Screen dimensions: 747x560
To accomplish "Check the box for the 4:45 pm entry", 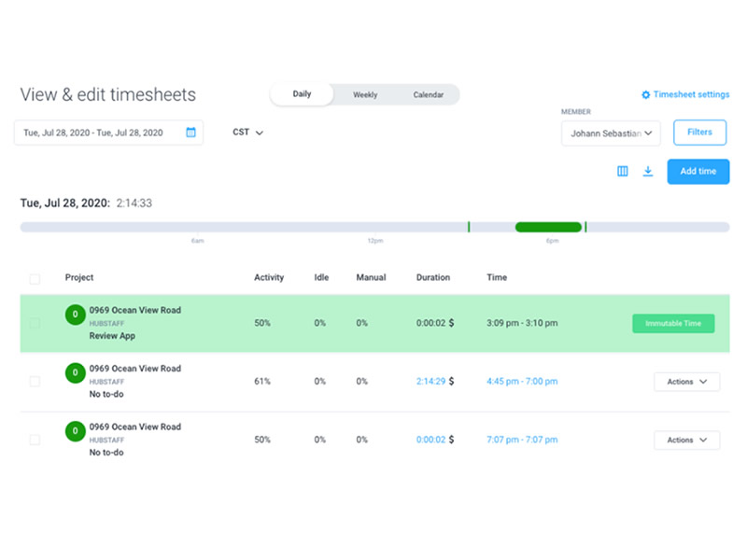I will click(x=35, y=382).
